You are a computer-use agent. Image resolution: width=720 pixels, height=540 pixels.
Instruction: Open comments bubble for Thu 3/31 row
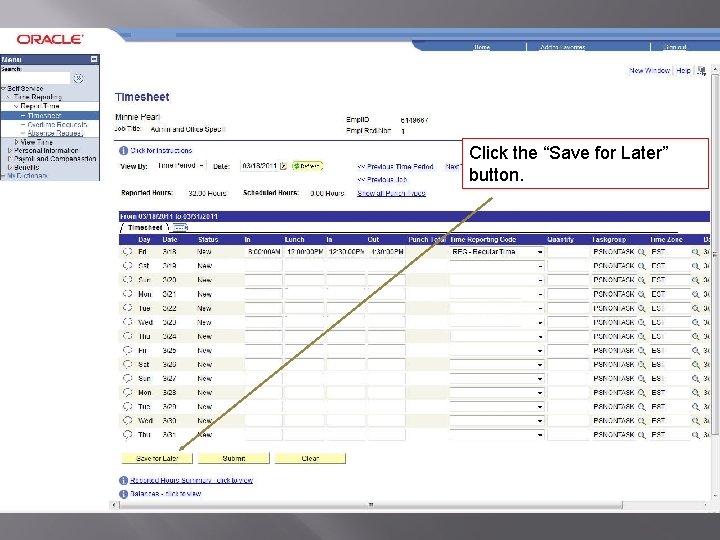click(128, 434)
